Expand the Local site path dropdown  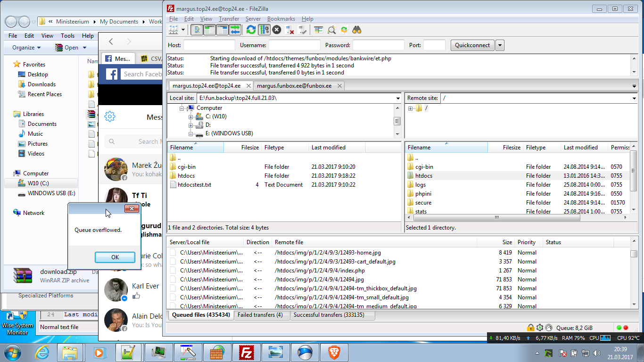(398, 98)
